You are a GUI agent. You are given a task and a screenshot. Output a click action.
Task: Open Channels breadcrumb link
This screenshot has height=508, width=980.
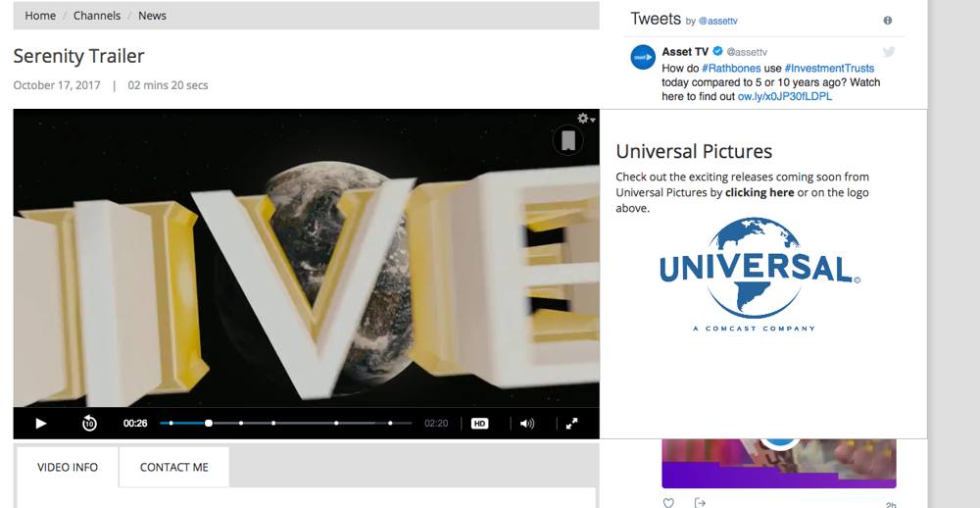[x=97, y=16]
